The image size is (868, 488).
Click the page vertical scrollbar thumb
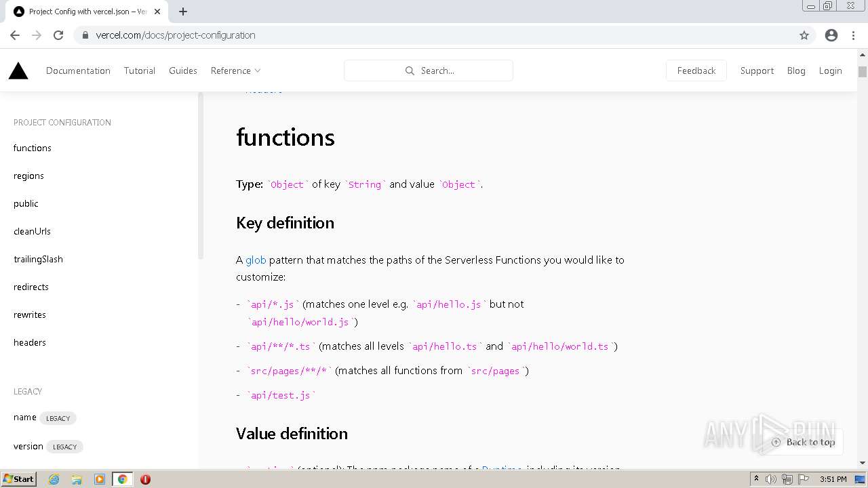point(863,72)
